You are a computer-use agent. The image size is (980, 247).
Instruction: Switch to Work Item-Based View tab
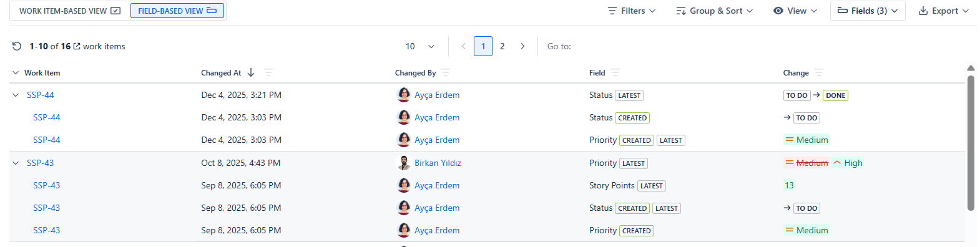click(x=69, y=11)
